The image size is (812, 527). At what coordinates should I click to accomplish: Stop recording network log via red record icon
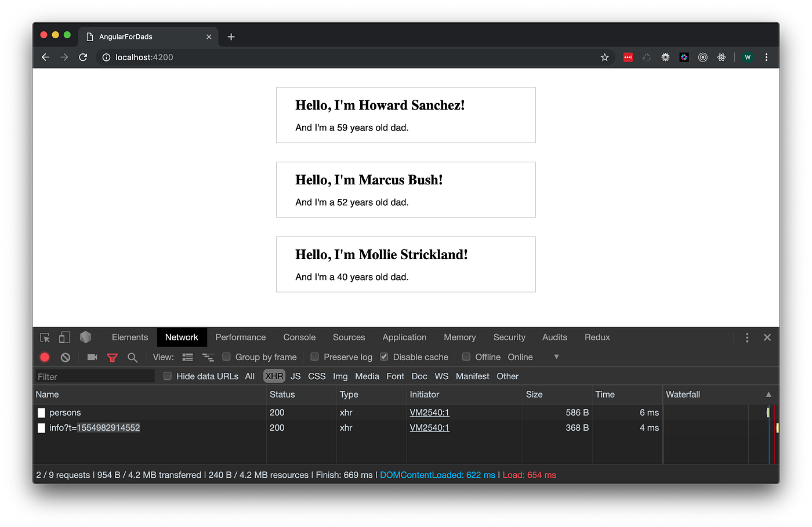(45, 357)
